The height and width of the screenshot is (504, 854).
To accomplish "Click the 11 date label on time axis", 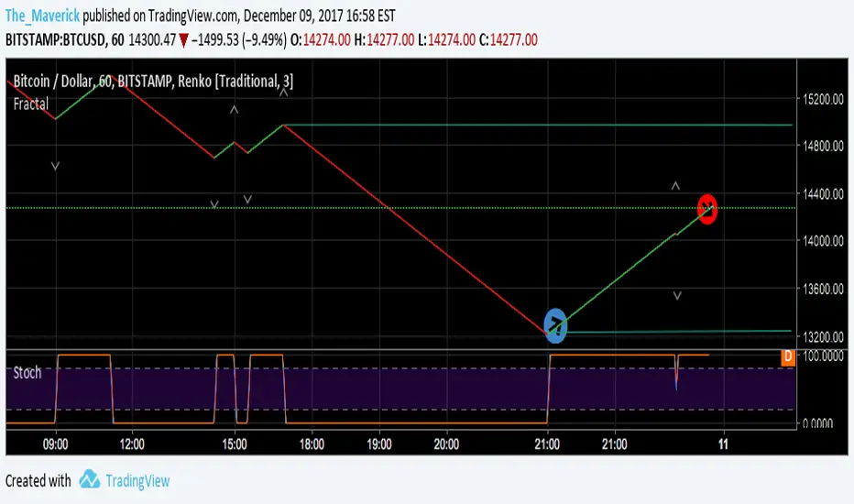I will click(x=723, y=444).
